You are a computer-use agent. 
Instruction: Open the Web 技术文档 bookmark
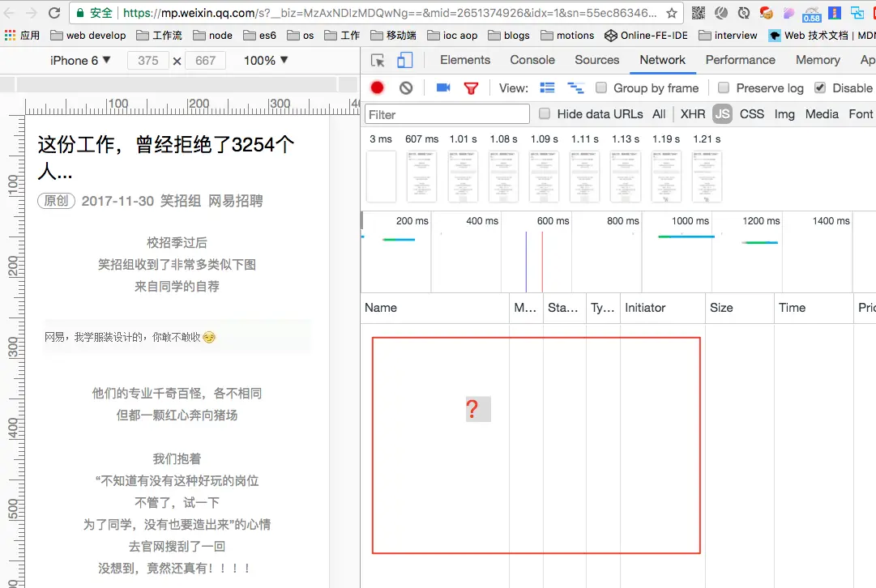tap(821, 35)
